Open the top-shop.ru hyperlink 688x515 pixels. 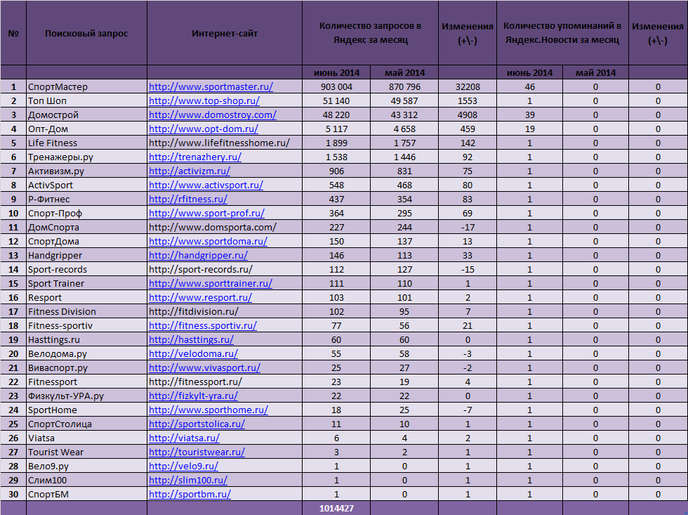coord(204,101)
